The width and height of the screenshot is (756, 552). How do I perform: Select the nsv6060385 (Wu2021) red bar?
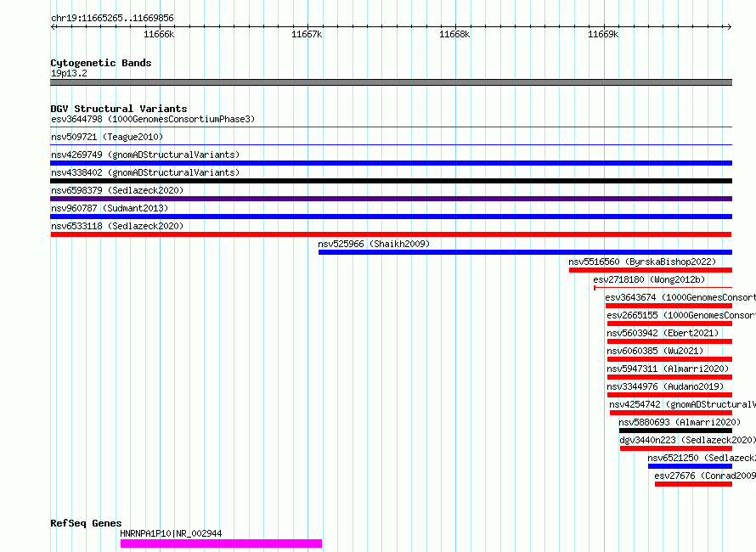pyautogui.click(x=669, y=359)
